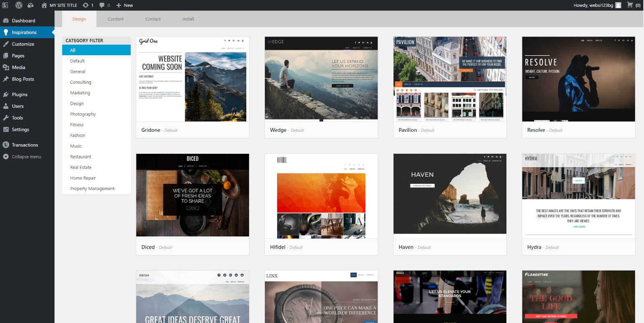Click the Users person icon

coord(6,106)
